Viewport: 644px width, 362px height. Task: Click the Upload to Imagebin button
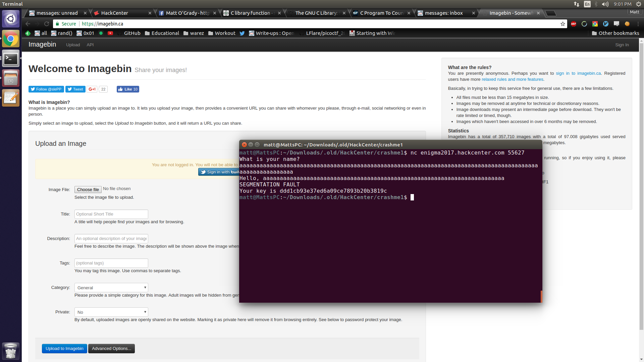(64, 349)
